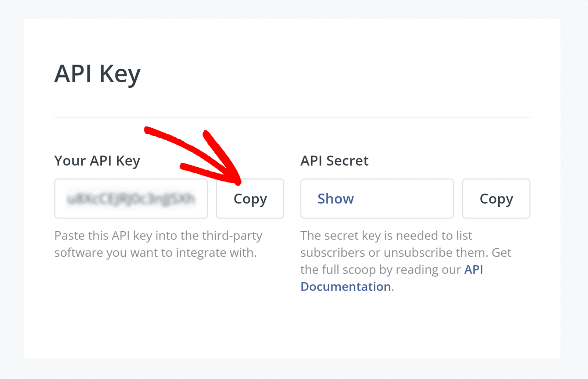The width and height of the screenshot is (588, 379).
Task: Click the secret key description text
Action: pos(404,252)
